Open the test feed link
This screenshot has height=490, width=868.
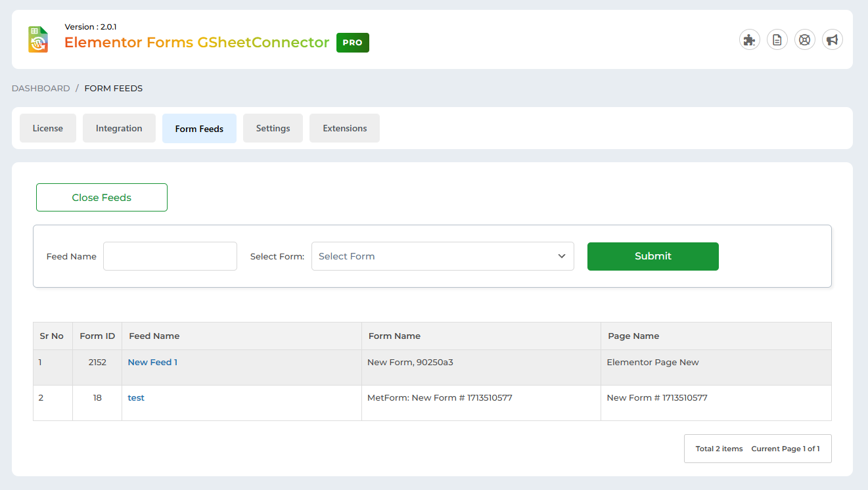click(x=136, y=398)
